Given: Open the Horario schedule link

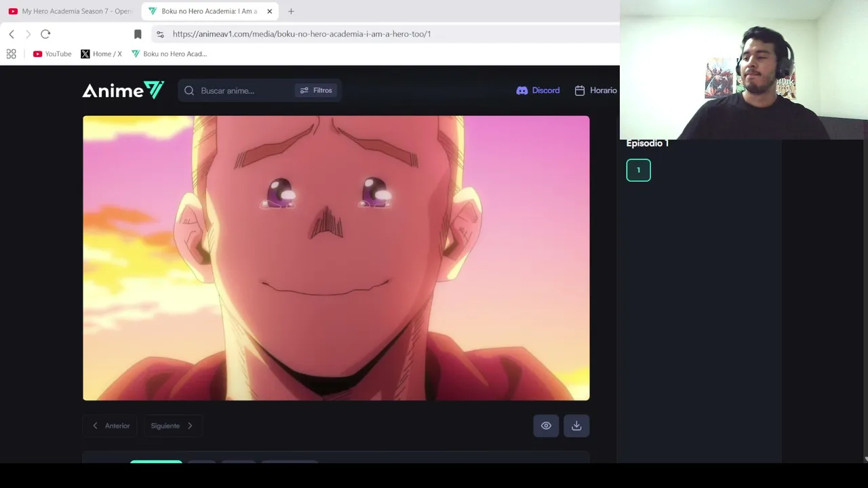Looking at the screenshot, I should point(596,90).
